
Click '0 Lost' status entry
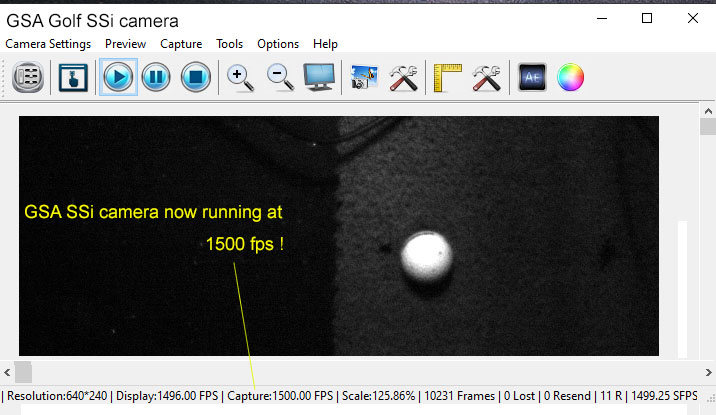(519, 396)
